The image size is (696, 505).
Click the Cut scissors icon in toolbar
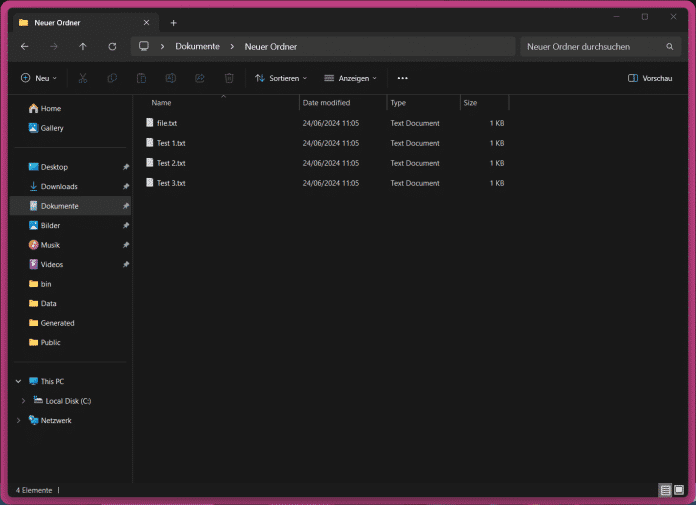point(83,78)
